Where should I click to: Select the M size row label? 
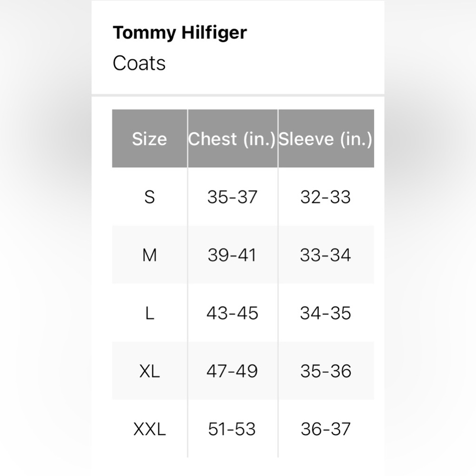coord(149,255)
